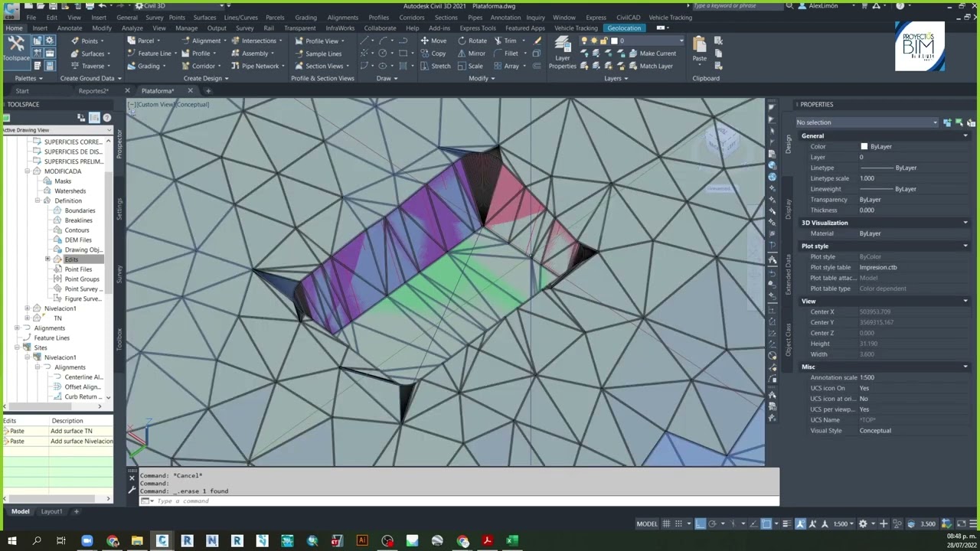Open the Surfaces dropdown
The image size is (980, 551).
click(90, 54)
